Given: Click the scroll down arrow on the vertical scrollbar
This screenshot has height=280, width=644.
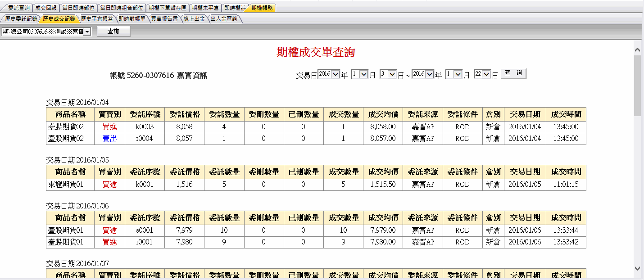Looking at the screenshot, I should tap(637, 268).
